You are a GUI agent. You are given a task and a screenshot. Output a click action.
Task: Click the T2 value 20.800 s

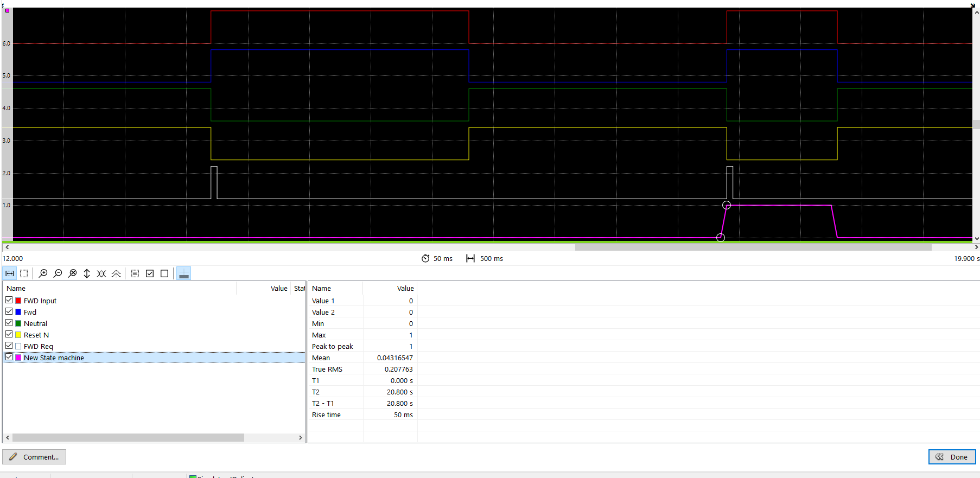(x=399, y=392)
